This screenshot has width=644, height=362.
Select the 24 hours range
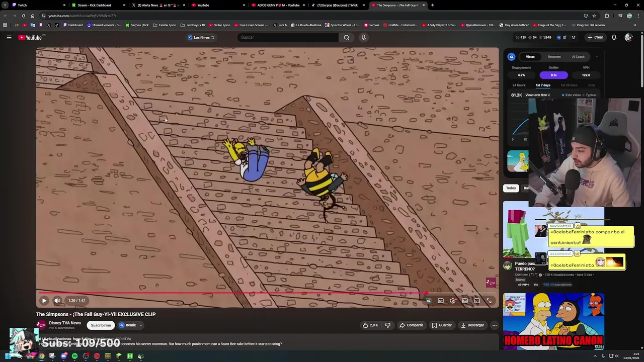click(x=519, y=85)
